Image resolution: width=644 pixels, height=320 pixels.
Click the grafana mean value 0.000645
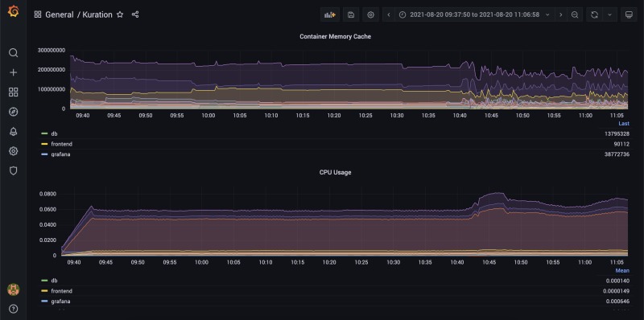(617, 302)
